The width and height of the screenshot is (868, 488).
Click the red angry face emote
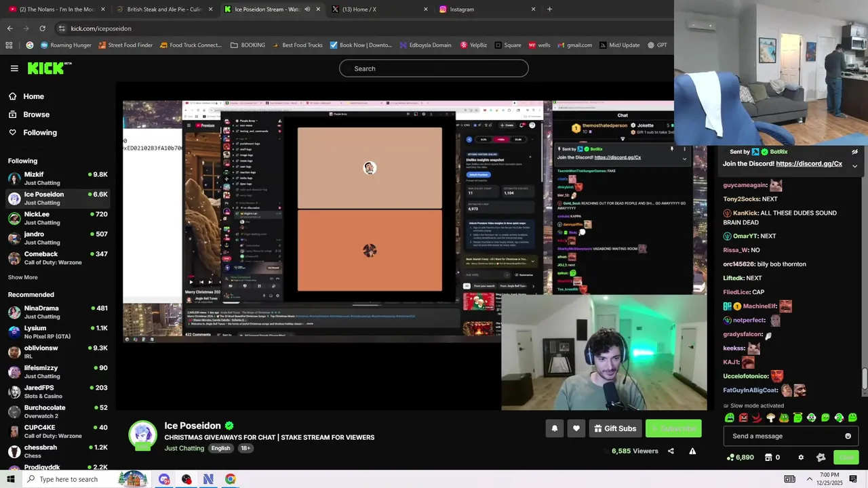(x=743, y=418)
